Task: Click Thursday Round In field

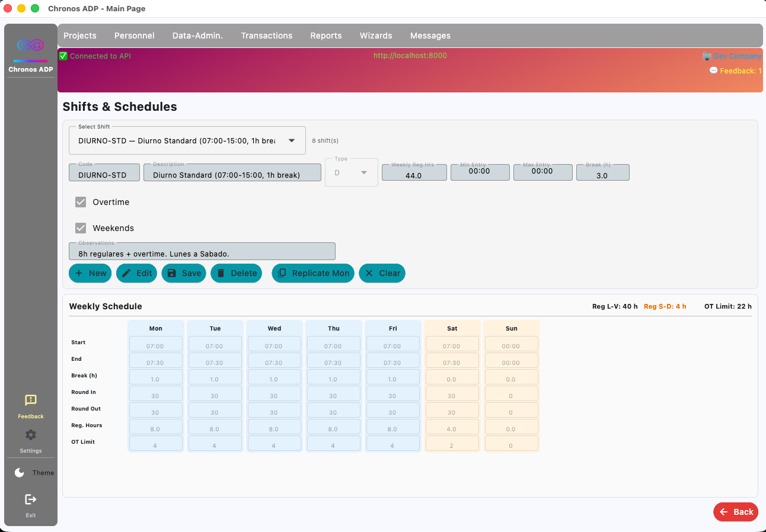Action: [x=333, y=394]
